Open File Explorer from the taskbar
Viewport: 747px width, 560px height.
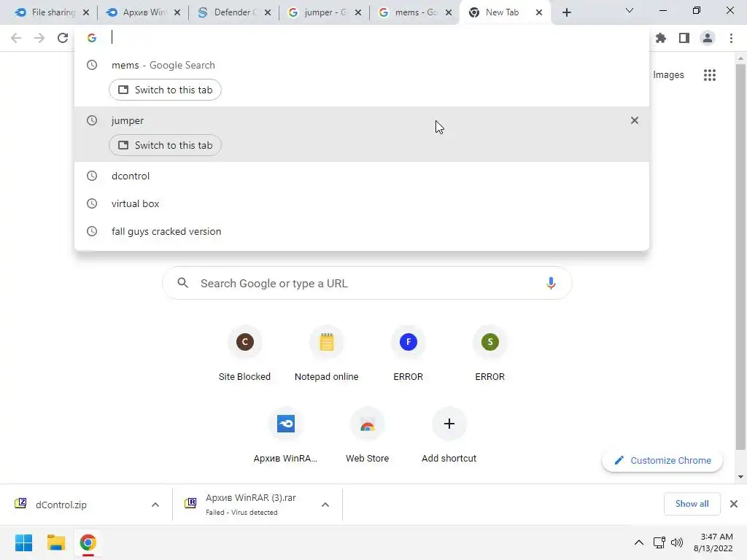click(55, 542)
